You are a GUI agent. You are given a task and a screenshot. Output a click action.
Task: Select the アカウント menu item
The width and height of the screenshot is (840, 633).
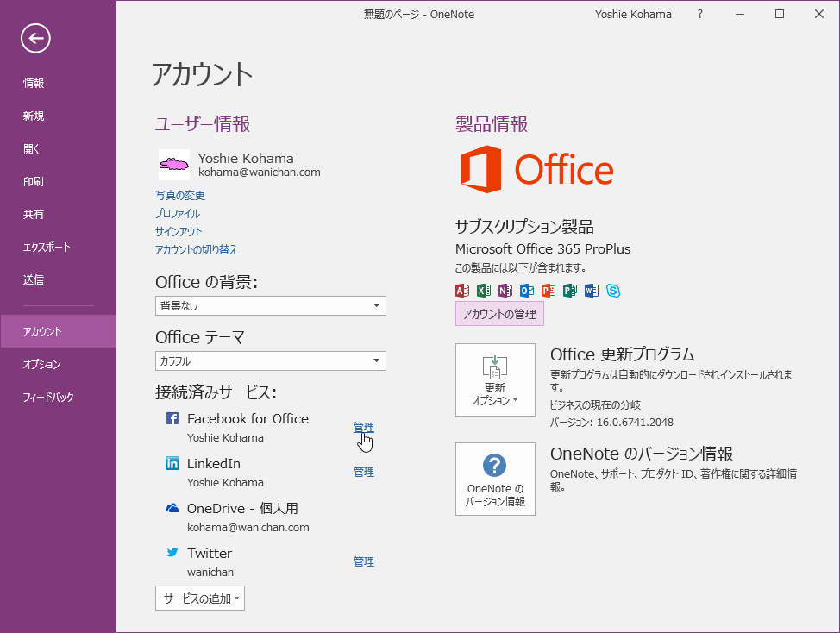(x=59, y=331)
